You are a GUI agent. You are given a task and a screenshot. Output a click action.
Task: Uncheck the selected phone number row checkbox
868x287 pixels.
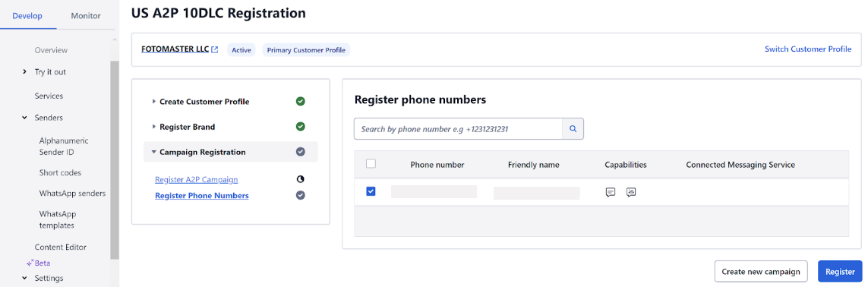tap(371, 191)
